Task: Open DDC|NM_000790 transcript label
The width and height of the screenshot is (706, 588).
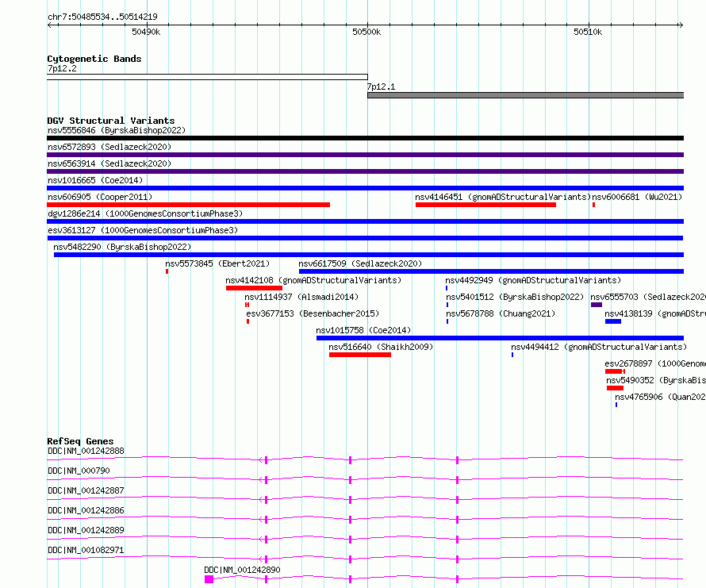Action: [79, 471]
